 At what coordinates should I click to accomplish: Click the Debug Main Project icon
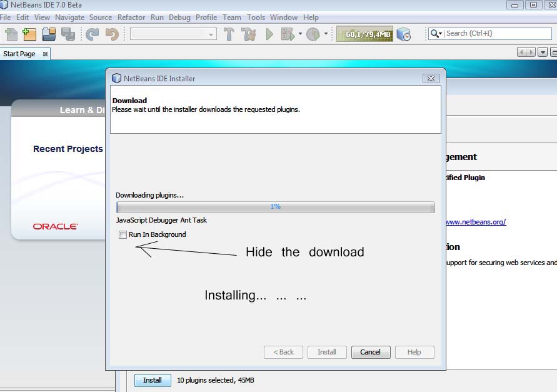click(288, 34)
